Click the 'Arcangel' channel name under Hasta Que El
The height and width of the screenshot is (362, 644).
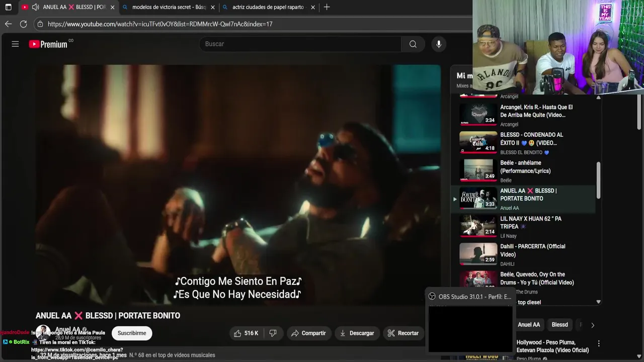(509, 124)
